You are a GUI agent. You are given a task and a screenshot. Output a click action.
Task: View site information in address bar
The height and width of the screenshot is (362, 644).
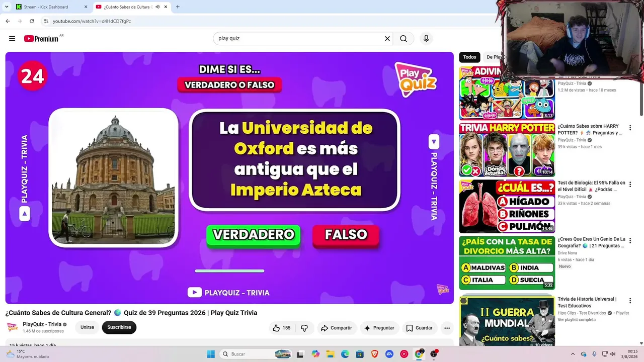click(46, 21)
